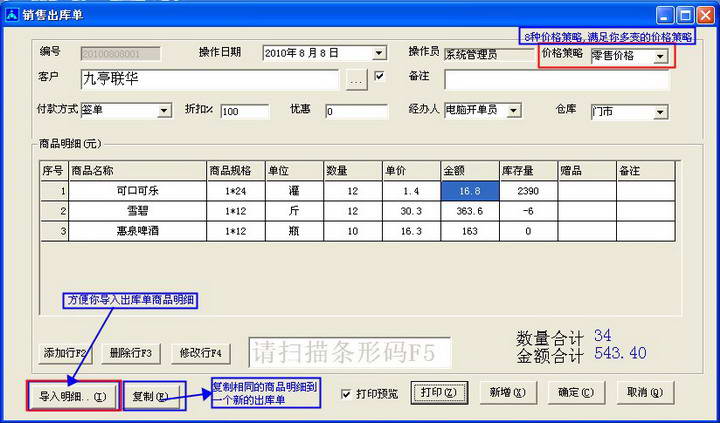The width and height of the screenshot is (720, 423).
Task: Click the 库存量 column header
Action: click(x=529, y=171)
